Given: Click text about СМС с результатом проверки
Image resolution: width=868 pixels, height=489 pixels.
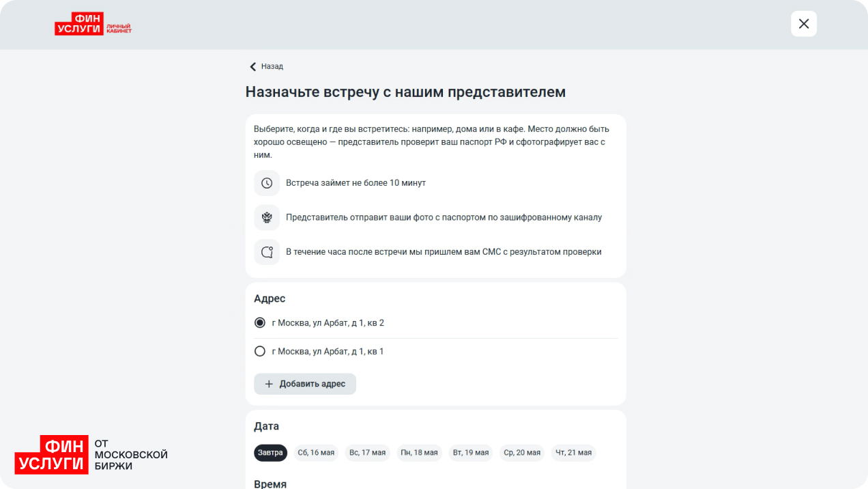Looking at the screenshot, I should click(x=444, y=251).
